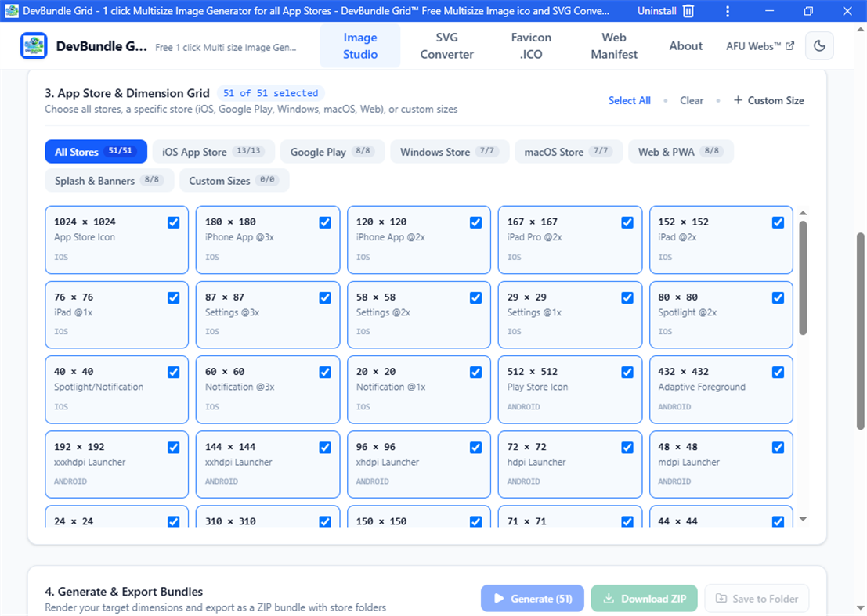Click the Uninstall text button

656,11
